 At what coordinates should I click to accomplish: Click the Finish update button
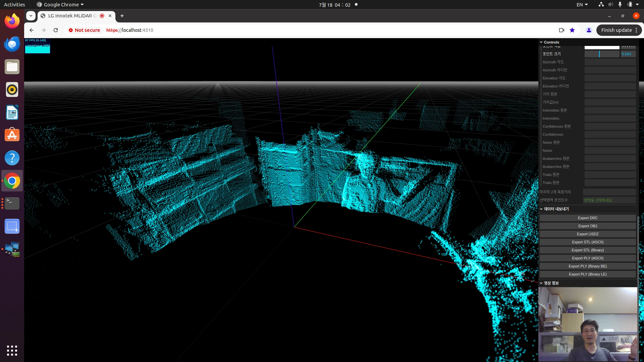[x=616, y=30]
